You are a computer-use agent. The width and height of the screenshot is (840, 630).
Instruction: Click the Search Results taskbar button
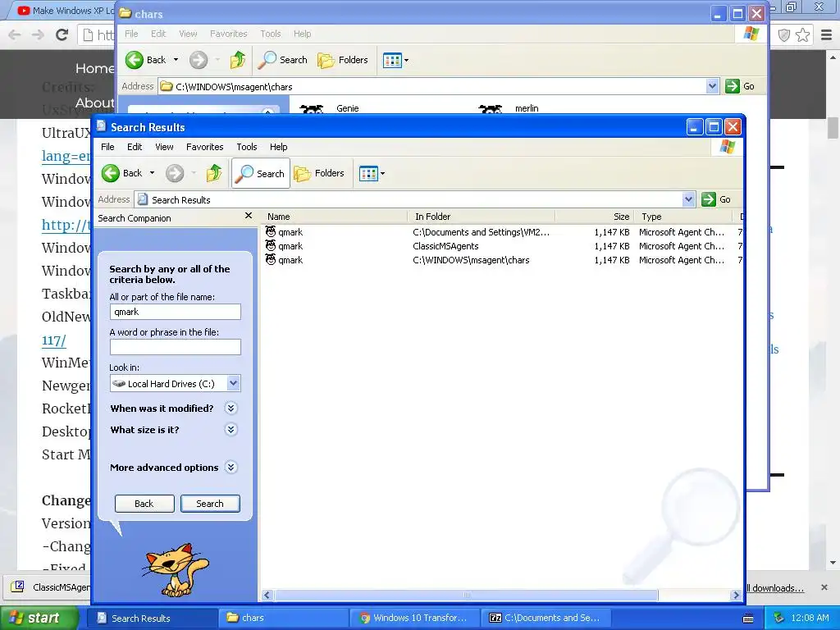click(152, 618)
